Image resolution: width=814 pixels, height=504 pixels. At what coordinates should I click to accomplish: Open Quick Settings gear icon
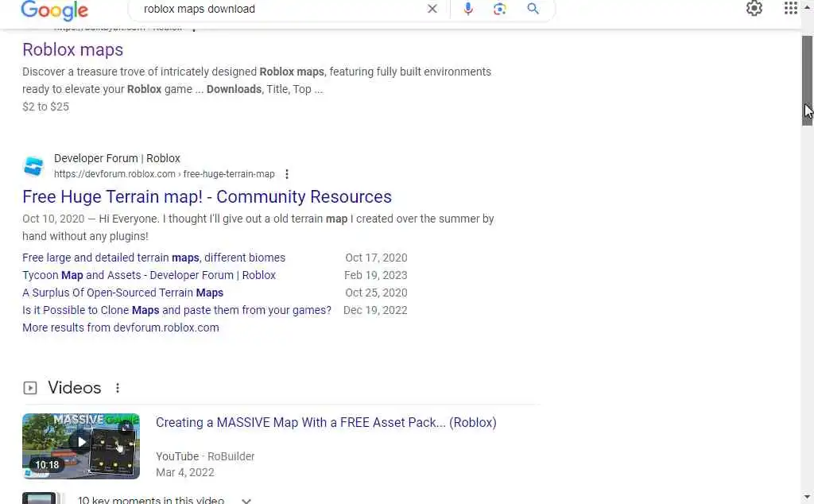point(754,8)
